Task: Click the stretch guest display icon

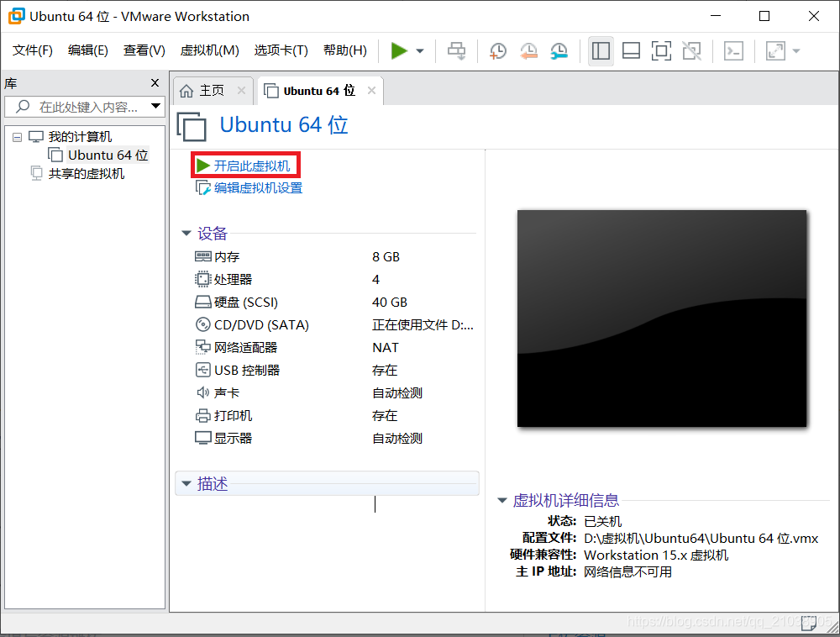Action: click(x=775, y=51)
